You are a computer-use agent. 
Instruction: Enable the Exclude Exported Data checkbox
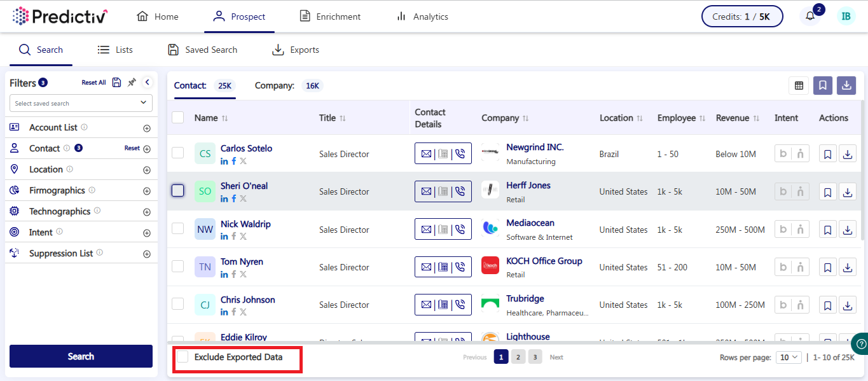pos(183,357)
